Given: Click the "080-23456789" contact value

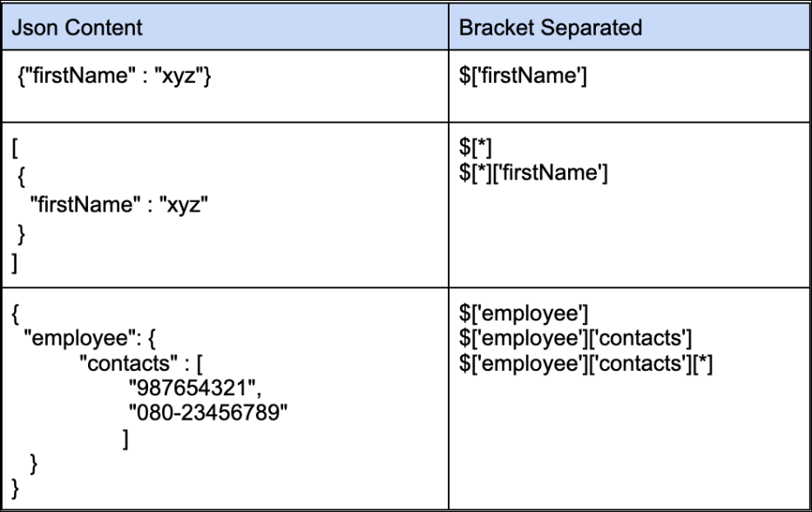Looking at the screenshot, I should (x=207, y=413).
